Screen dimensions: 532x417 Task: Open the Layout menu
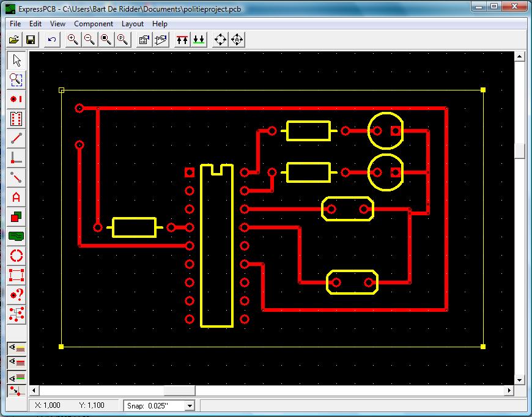coord(132,24)
